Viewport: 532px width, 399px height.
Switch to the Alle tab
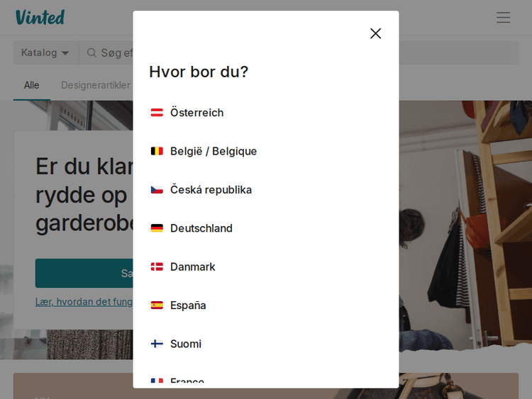pos(31,86)
